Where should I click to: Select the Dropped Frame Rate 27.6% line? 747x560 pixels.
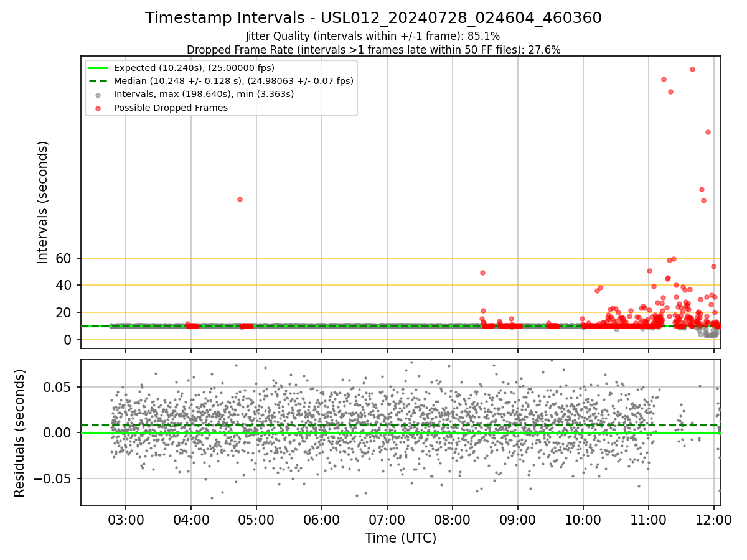pos(374,50)
